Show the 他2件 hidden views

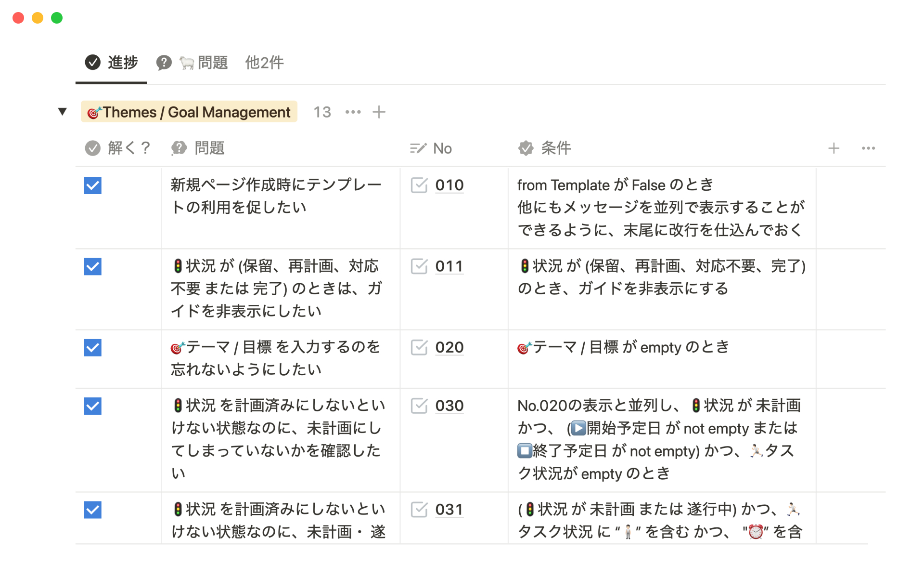pyautogui.click(x=264, y=63)
